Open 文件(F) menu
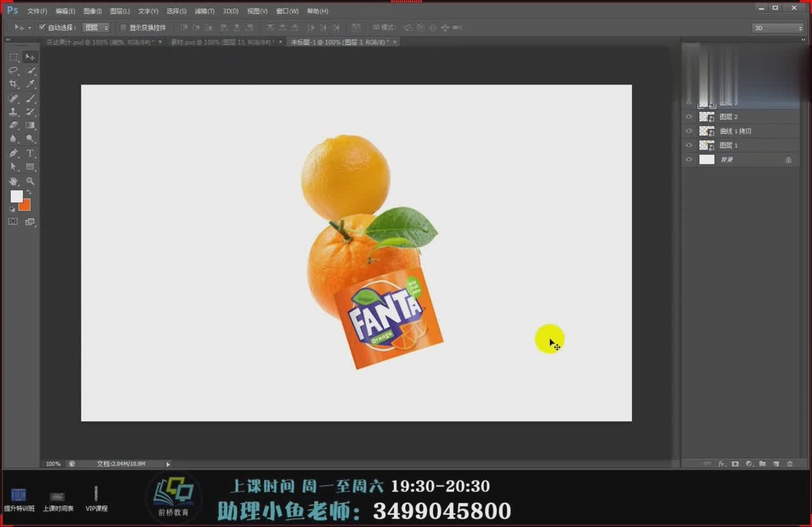Screen dimensions: 812x527 (37, 11)
